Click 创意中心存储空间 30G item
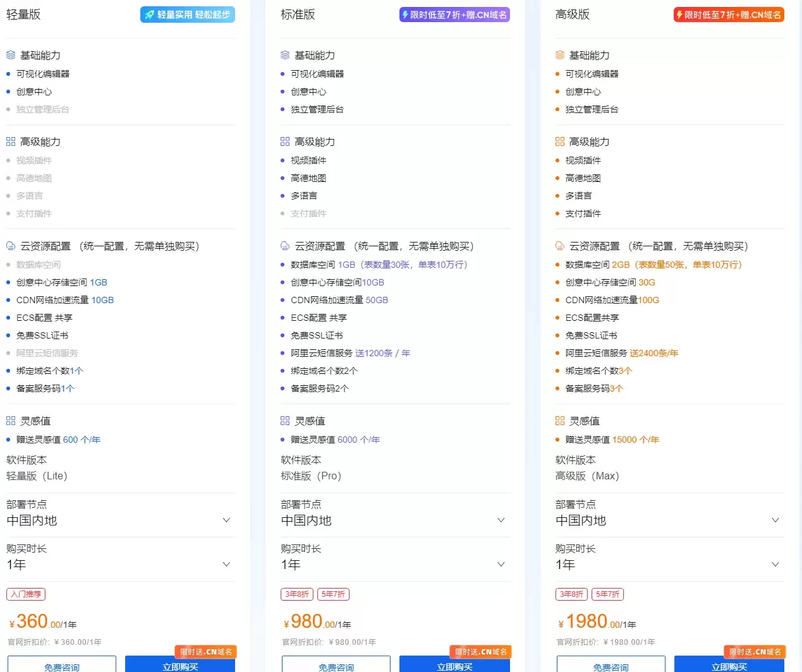Image resolution: width=802 pixels, height=672 pixels. [x=611, y=282]
